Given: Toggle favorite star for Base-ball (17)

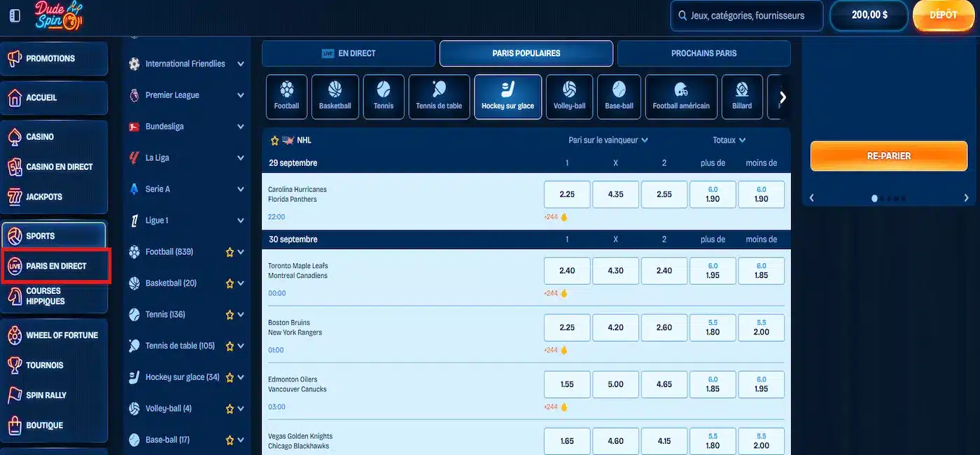Looking at the screenshot, I should (x=229, y=440).
